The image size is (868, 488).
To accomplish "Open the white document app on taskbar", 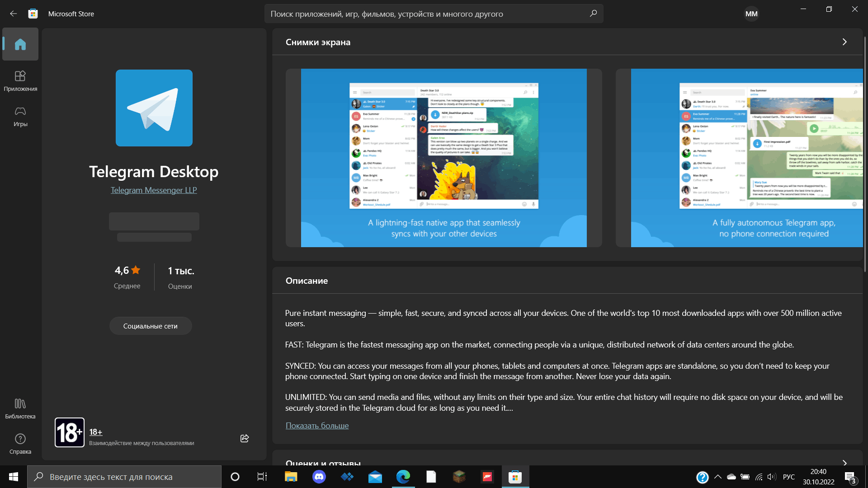I will 431,477.
